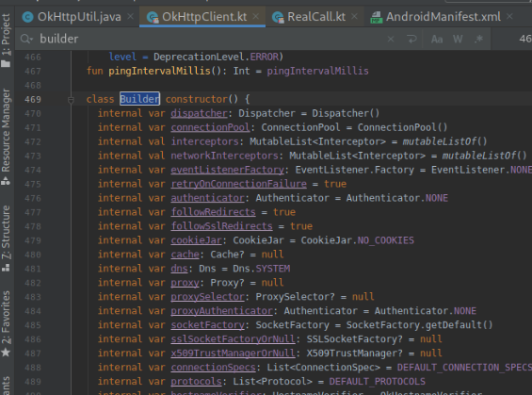This screenshot has width=532, height=395.
Task: Close the OkHttpClient.kt tab
Action: (256, 16)
